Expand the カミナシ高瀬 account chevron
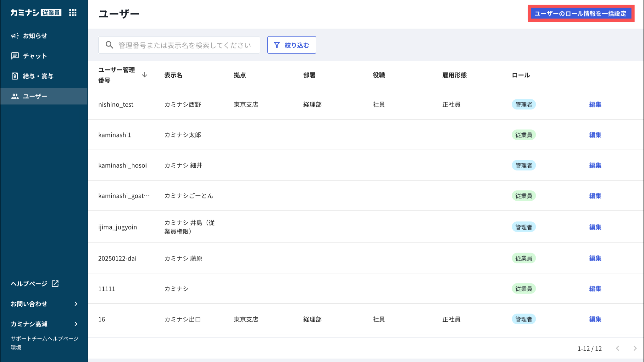Screen dimensions: 644x362 pyautogui.click(x=76, y=324)
